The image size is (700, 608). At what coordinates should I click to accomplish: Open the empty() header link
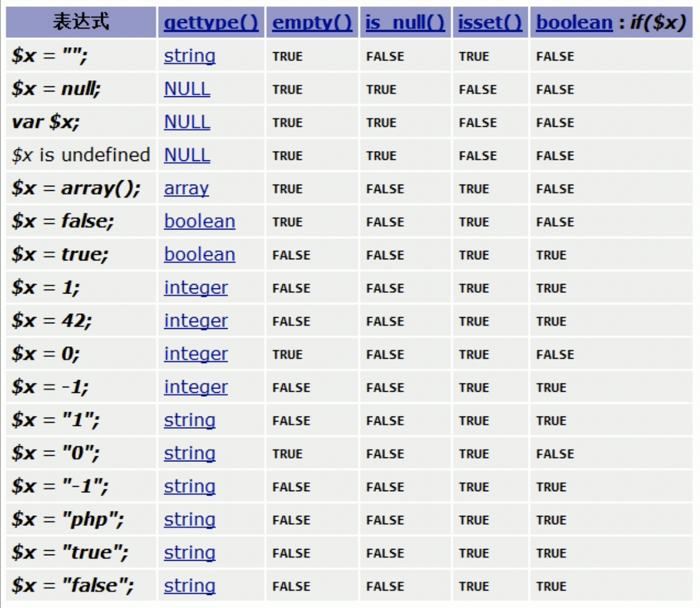312,23
